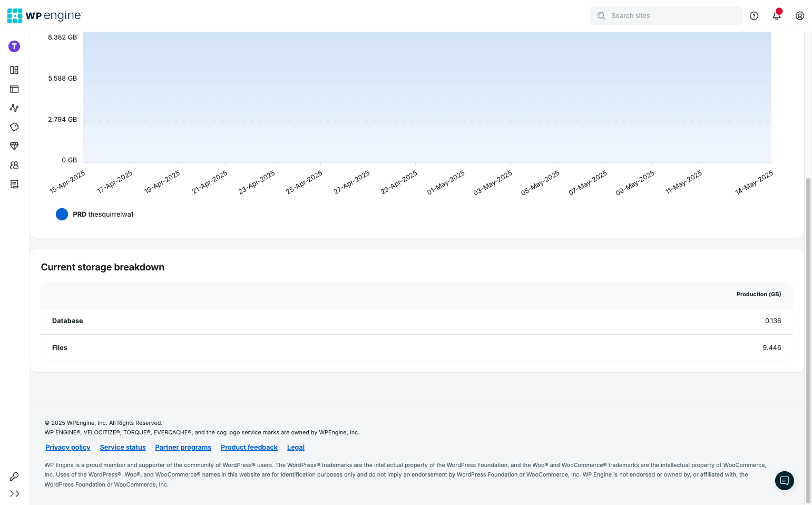The height and width of the screenshot is (505, 812).
Task: Open the sites window icon in the sidebar
Action: pos(14,89)
